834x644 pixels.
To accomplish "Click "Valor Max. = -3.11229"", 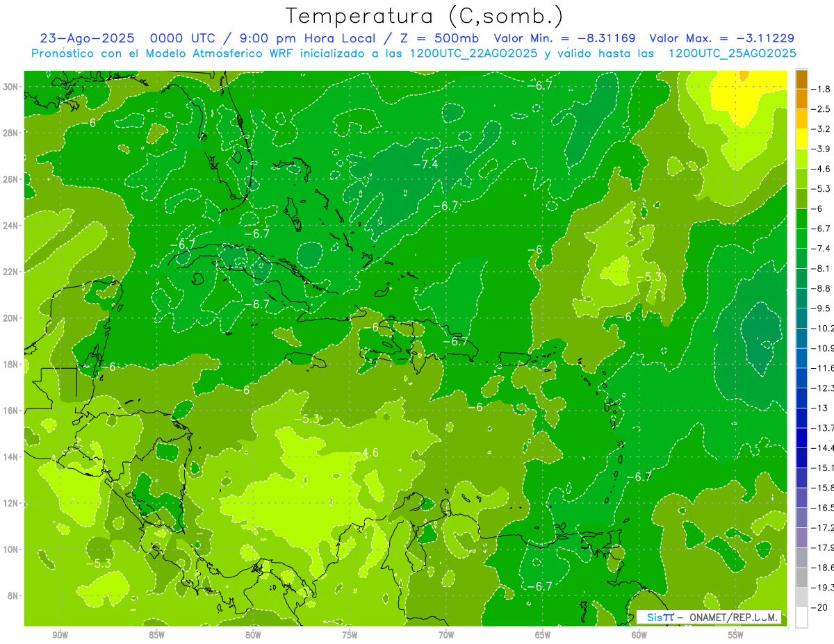I will click(721, 38).
